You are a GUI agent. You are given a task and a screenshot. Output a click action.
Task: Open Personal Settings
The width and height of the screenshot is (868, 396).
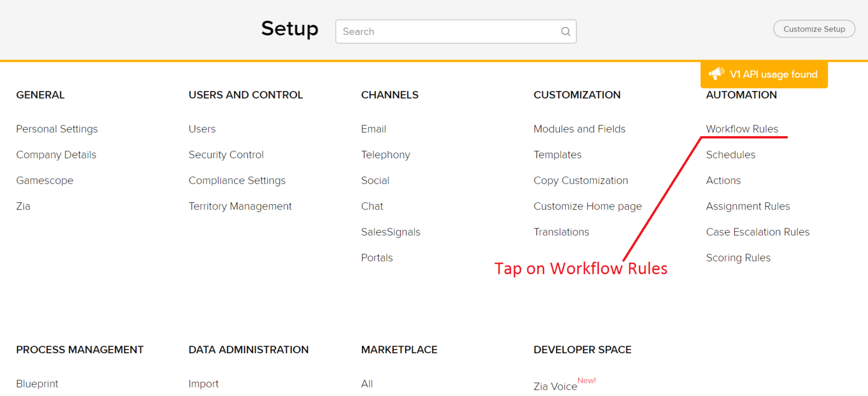57,129
